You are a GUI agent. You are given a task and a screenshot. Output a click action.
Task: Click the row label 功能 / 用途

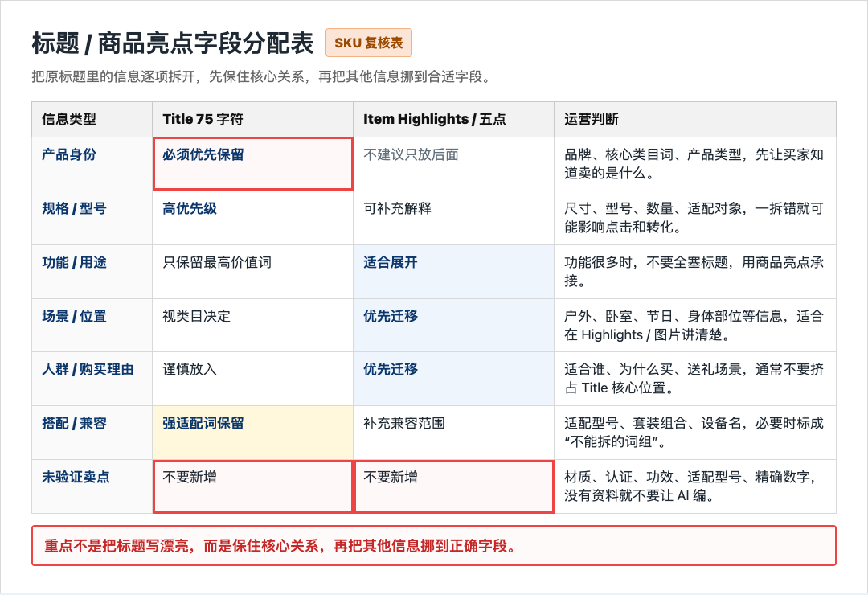point(74,262)
